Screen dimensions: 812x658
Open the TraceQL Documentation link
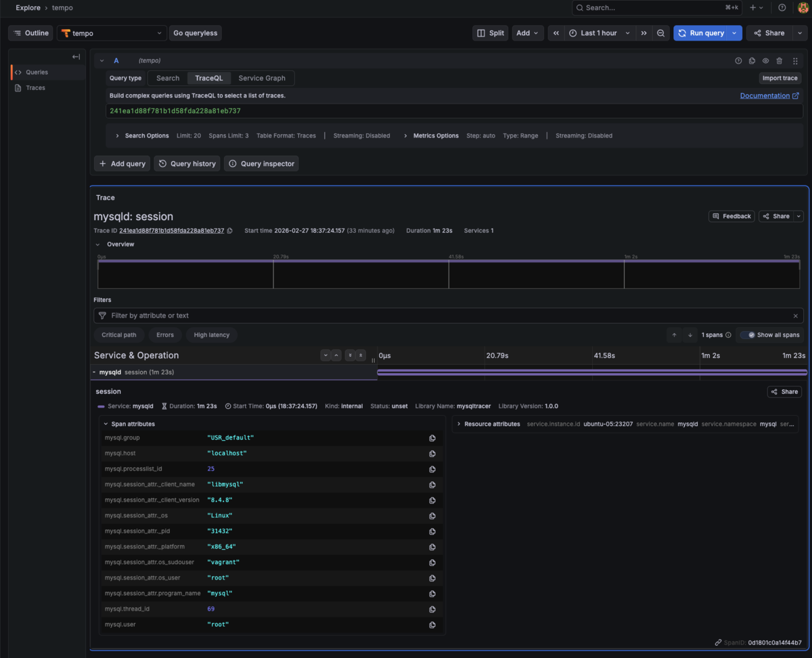(769, 96)
